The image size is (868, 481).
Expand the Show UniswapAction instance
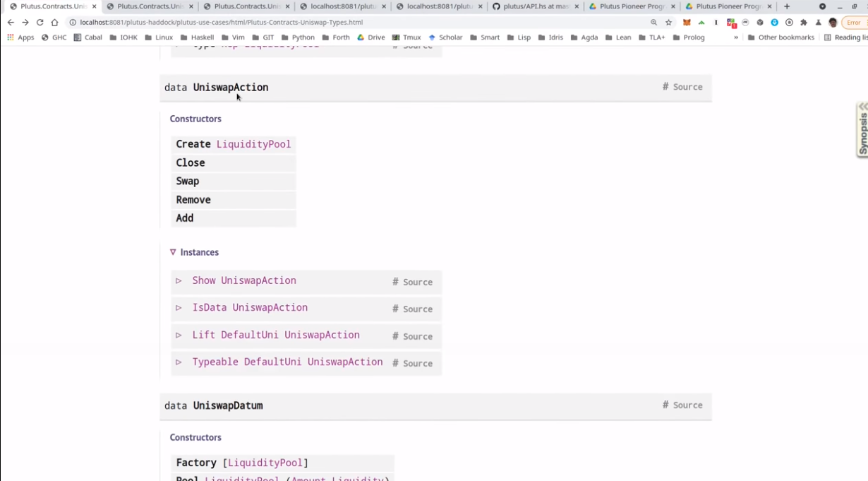(x=179, y=281)
